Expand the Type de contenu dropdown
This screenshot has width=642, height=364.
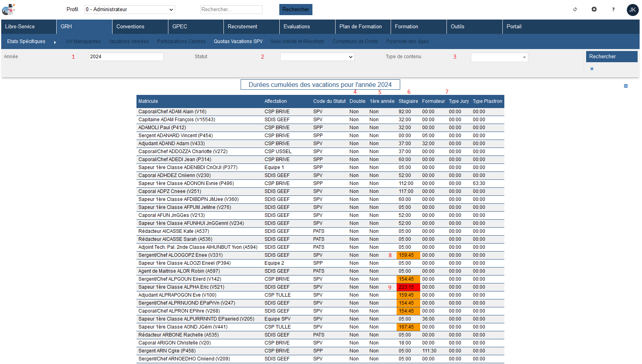[499, 57]
